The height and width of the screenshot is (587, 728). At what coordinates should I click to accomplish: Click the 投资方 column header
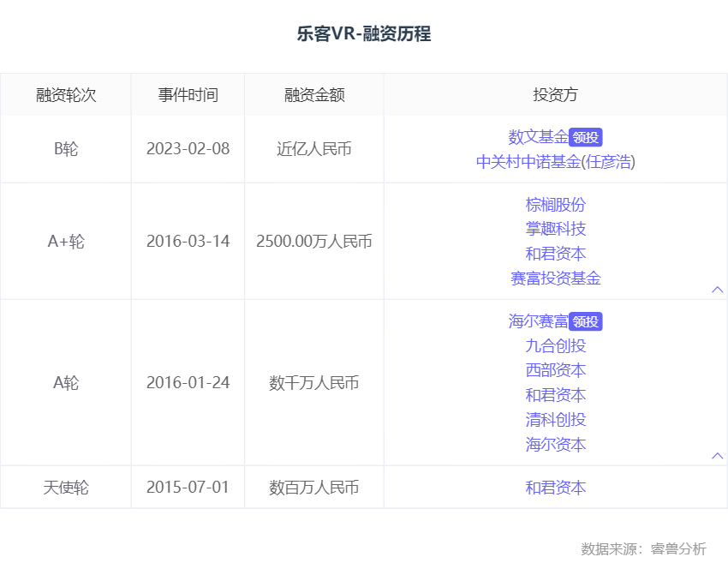(556, 94)
